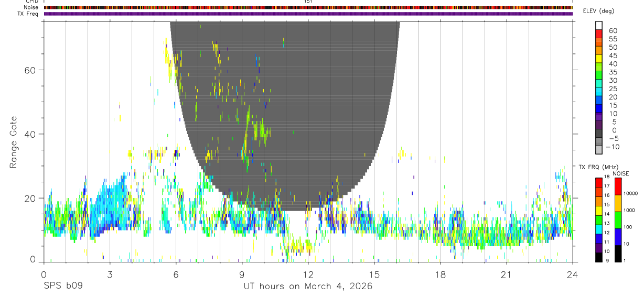The width and height of the screenshot is (644, 297).
Task: Click the 'Range Gate' y-axis title
Action: coord(13,142)
